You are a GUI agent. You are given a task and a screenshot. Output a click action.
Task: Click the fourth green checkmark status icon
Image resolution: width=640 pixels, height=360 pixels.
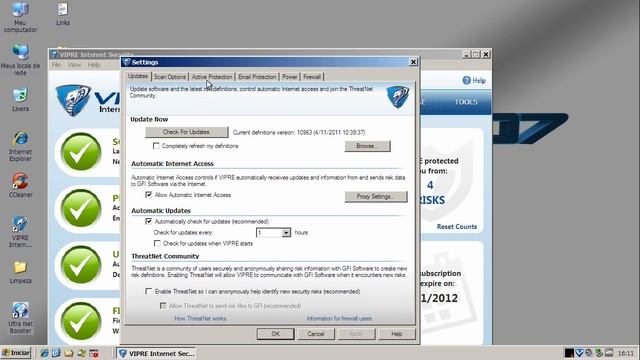[81, 321]
